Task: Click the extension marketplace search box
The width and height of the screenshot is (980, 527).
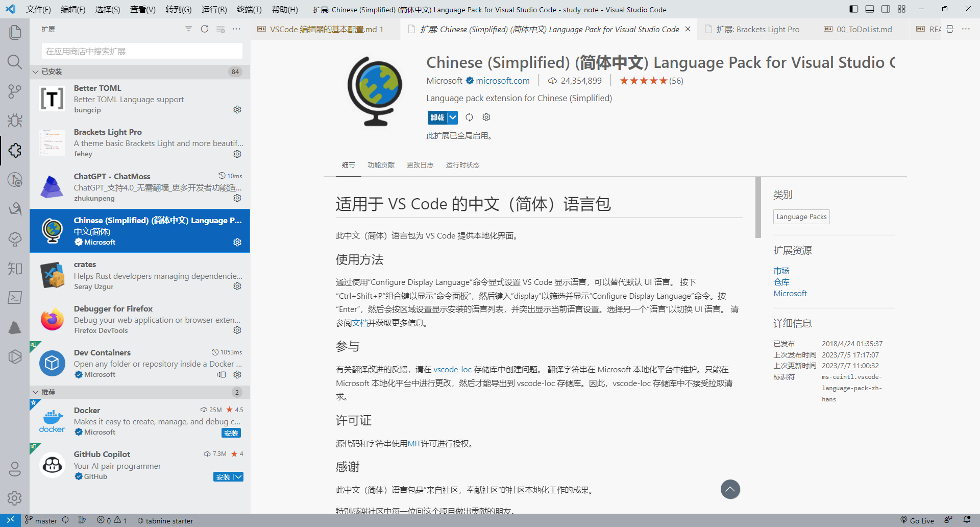Action: tap(142, 51)
